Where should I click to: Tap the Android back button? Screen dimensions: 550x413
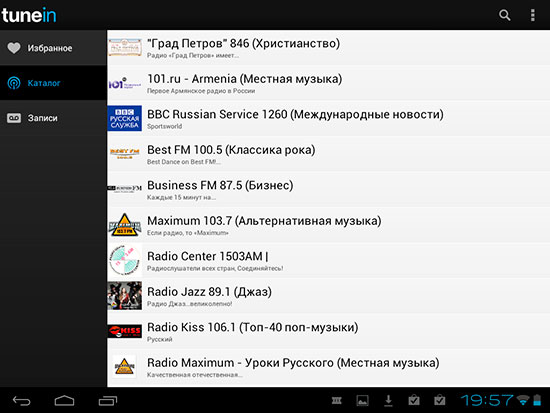[22, 400]
